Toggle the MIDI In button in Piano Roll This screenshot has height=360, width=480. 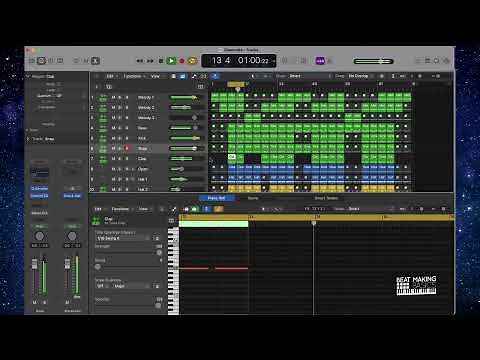coord(185,209)
